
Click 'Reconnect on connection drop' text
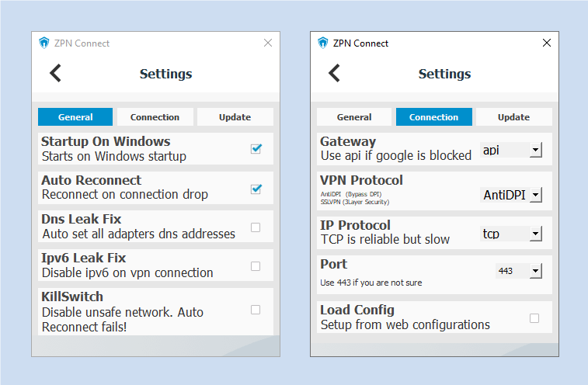125,195
